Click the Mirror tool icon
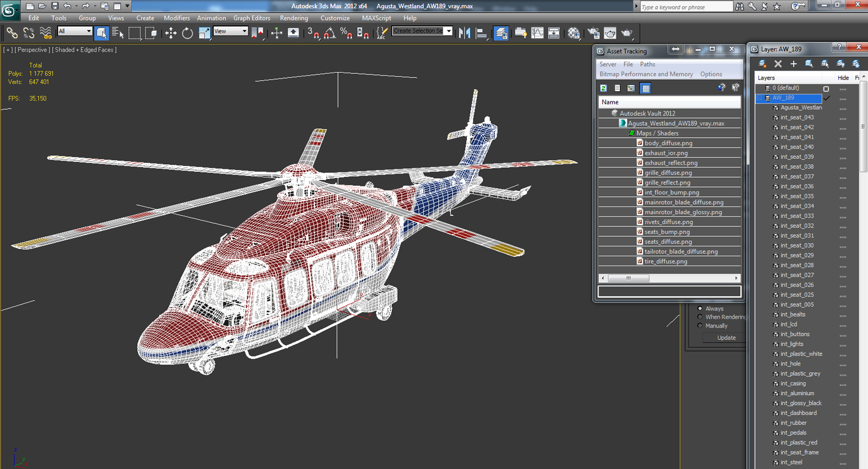 pos(465,33)
